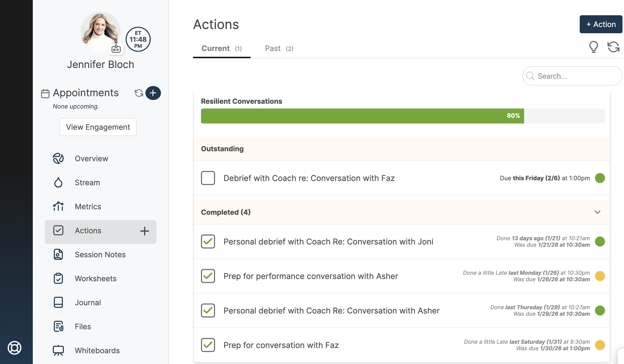Image resolution: width=624 pixels, height=364 pixels.
Task: Switch to the Past (2) tab
Action: pos(279,48)
